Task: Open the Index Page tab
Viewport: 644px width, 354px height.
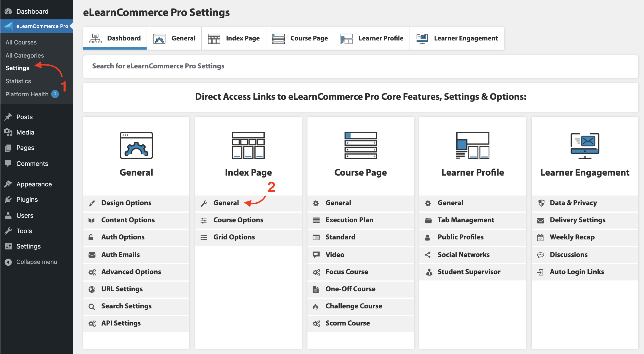Action: click(234, 38)
